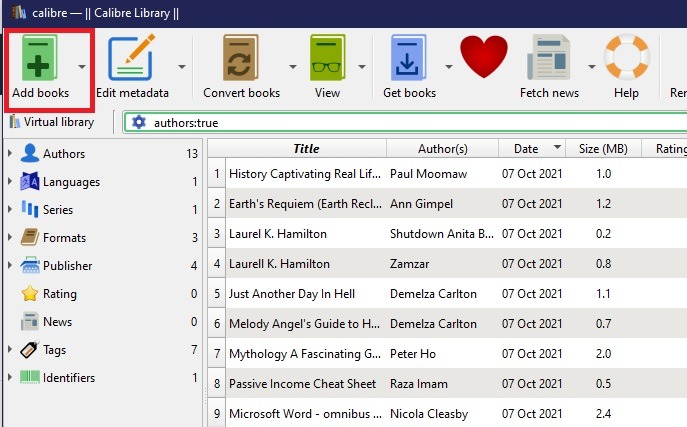687x427 pixels.
Task: Click the Add books icon
Action: pyautogui.click(x=39, y=58)
